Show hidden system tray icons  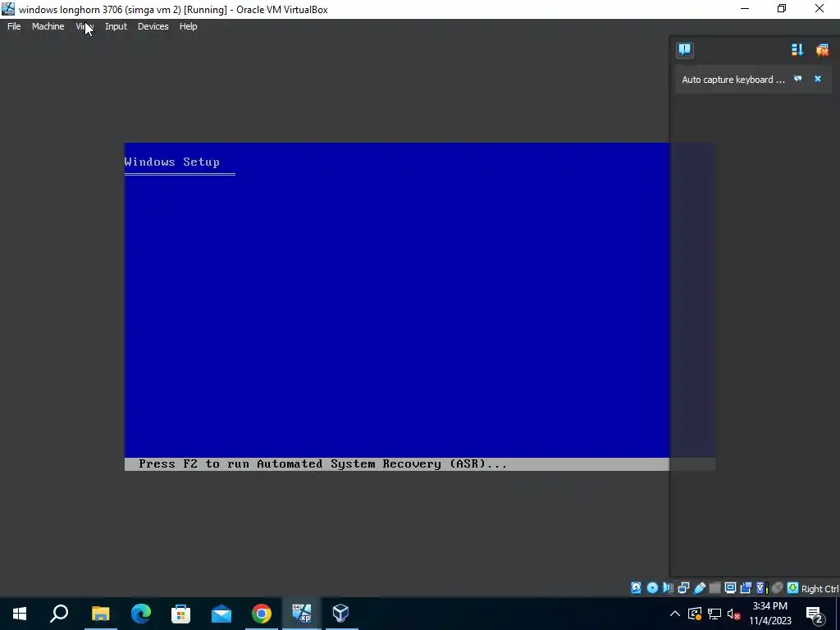[x=675, y=614]
